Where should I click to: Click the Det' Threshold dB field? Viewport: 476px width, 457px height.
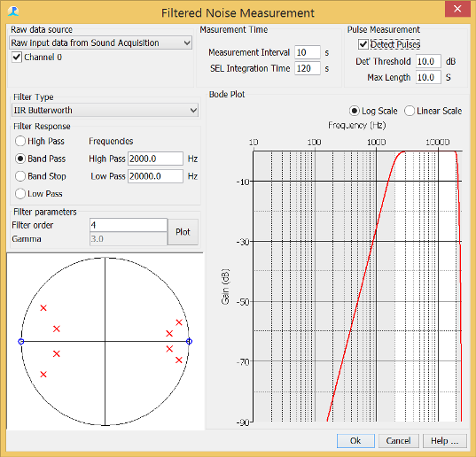[x=428, y=61]
